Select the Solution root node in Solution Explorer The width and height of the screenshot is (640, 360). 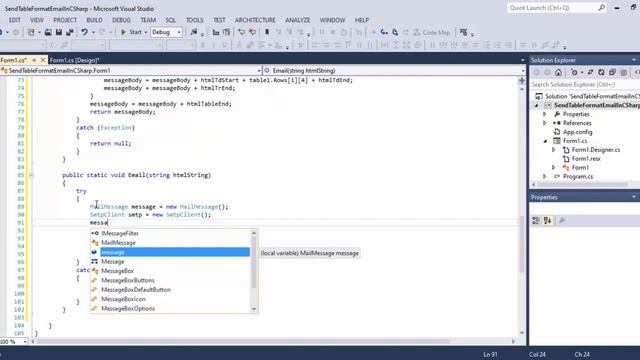pyautogui.click(x=587, y=96)
